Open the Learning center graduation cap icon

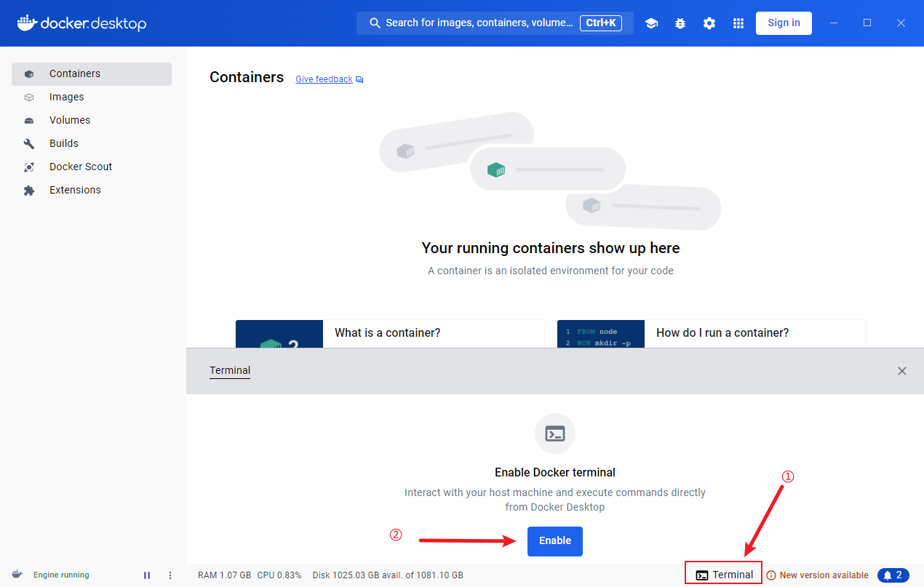(x=651, y=23)
